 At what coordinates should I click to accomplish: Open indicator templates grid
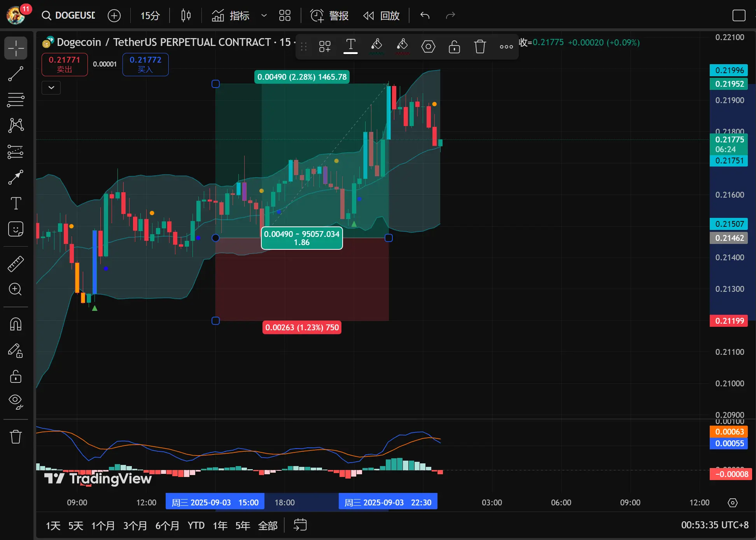(285, 16)
